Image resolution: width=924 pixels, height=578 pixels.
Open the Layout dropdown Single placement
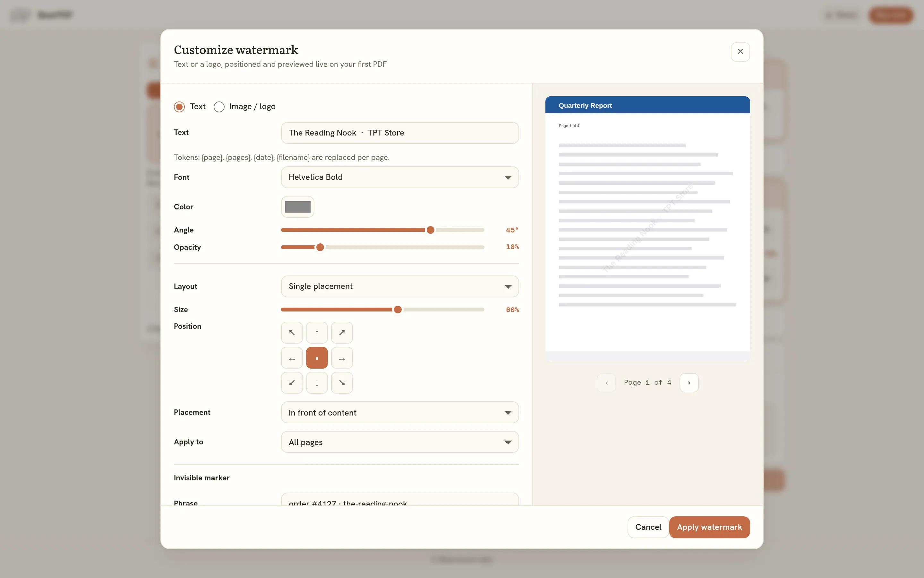pyautogui.click(x=400, y=286)
